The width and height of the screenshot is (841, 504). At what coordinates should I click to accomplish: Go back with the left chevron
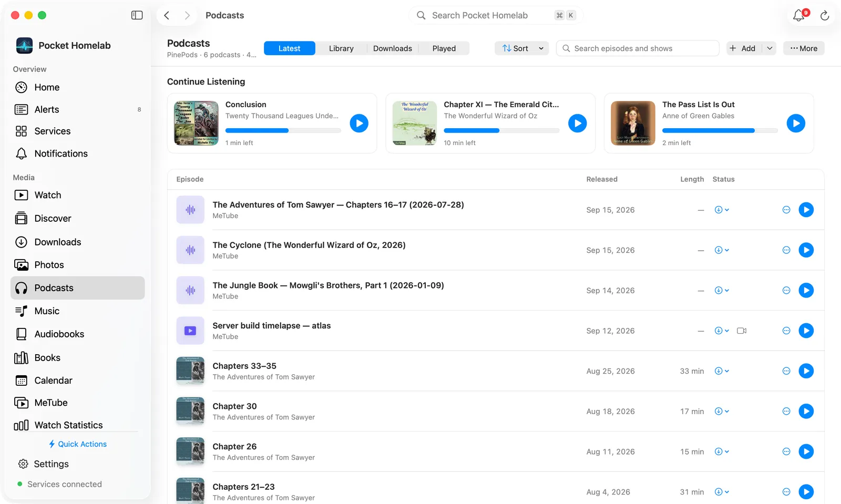point(167,15)
